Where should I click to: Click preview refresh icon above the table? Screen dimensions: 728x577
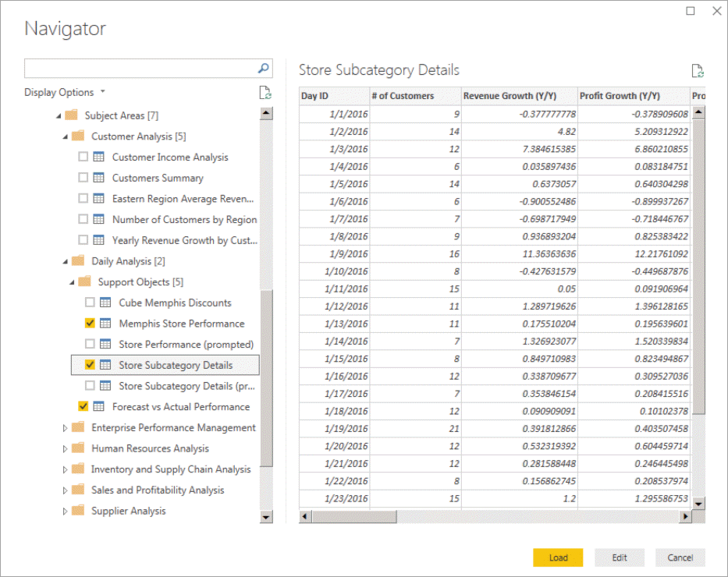coord(698,71)
